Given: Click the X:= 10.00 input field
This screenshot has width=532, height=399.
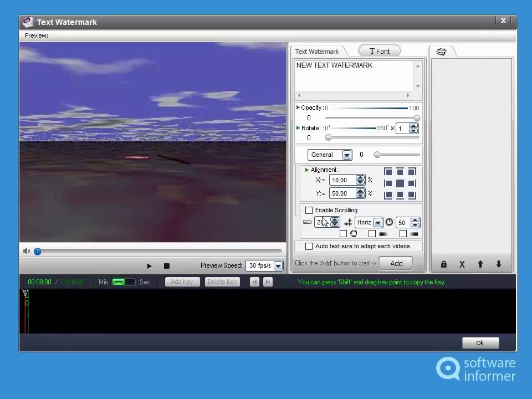Looking at the screenshot, I should [342, 180].
